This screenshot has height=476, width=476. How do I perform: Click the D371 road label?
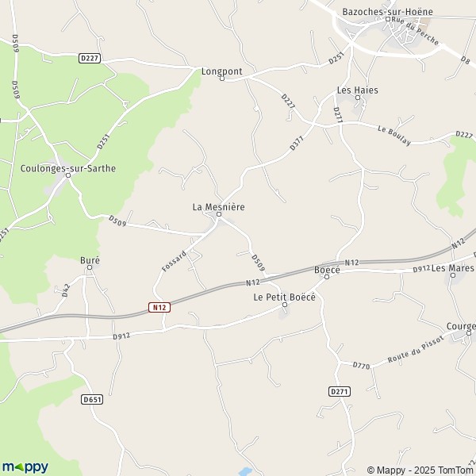297,144
